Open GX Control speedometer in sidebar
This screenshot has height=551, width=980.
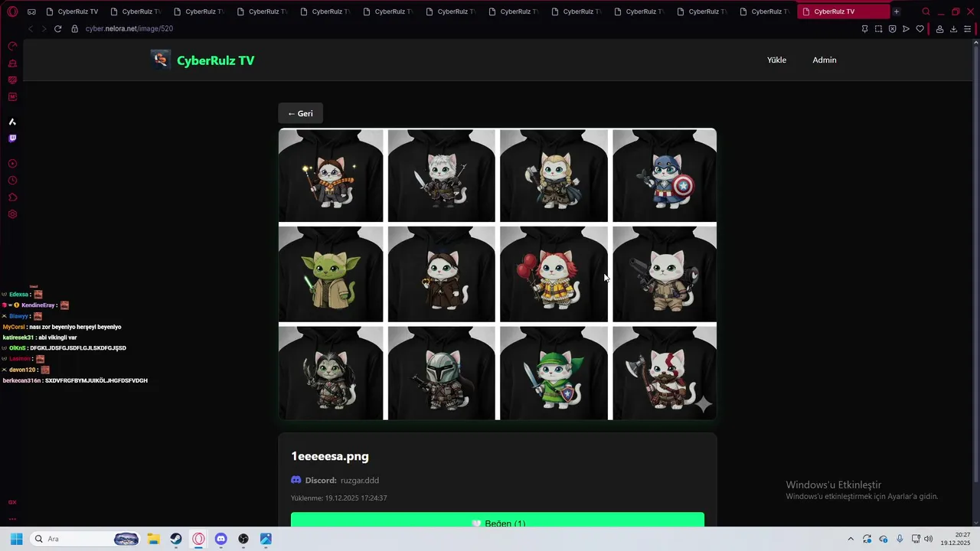12,46
